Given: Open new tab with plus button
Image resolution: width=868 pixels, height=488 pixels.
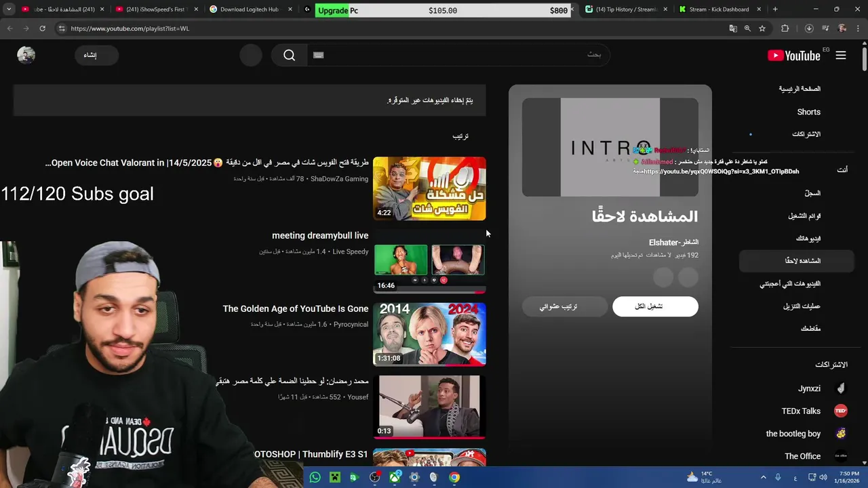Looking at the screenshot, I should tap(775, 9).
